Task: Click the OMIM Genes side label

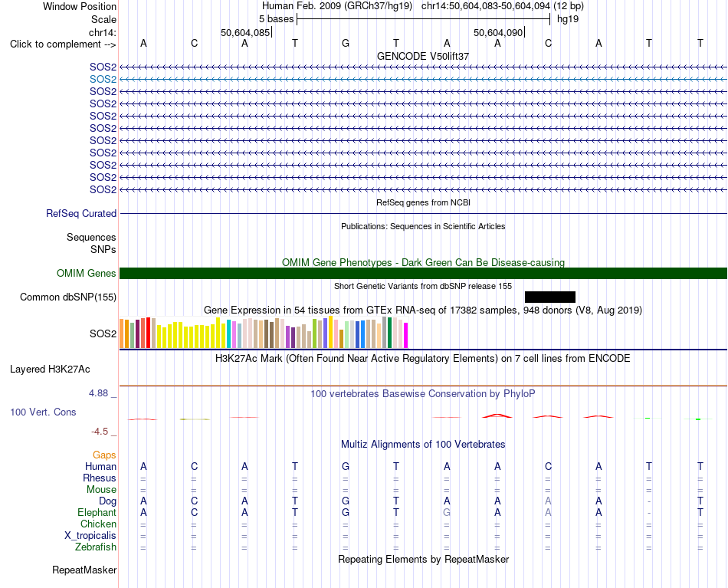Action: coord(87,273)
